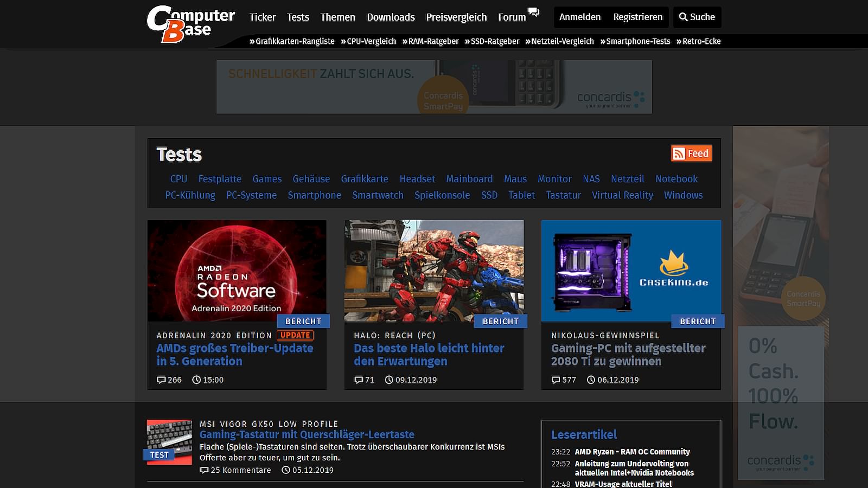Filter tests by Notebook
Screen dimensions: 868x488
point(676,179)
